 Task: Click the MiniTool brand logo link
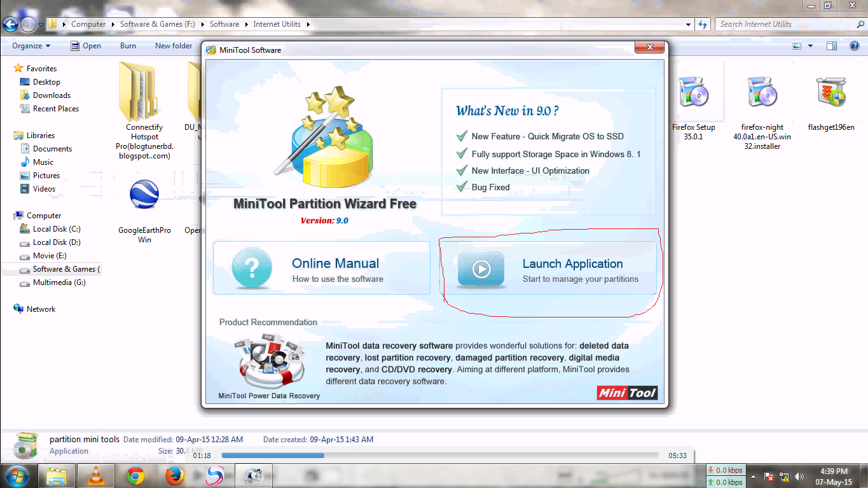pyautogui.click(x=627, y=393)
